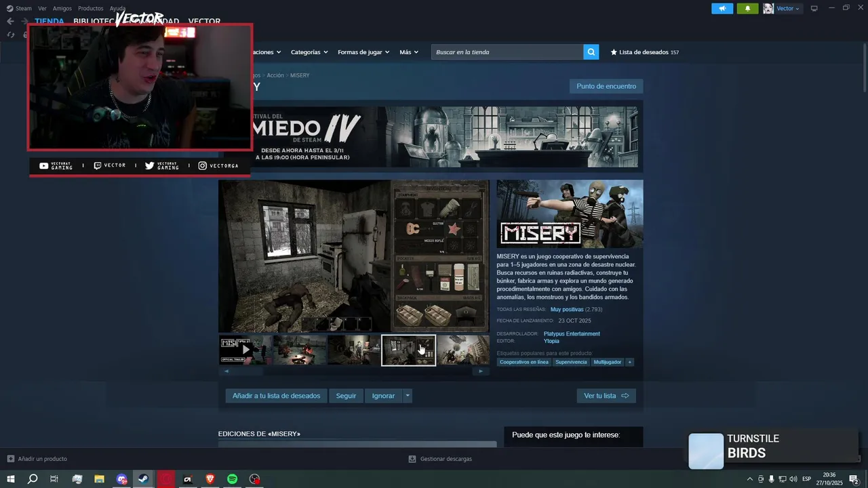This screenshot has width=868, height=488.
Task: Open the Windows notification center icon
Action: [x=854, y=479]
